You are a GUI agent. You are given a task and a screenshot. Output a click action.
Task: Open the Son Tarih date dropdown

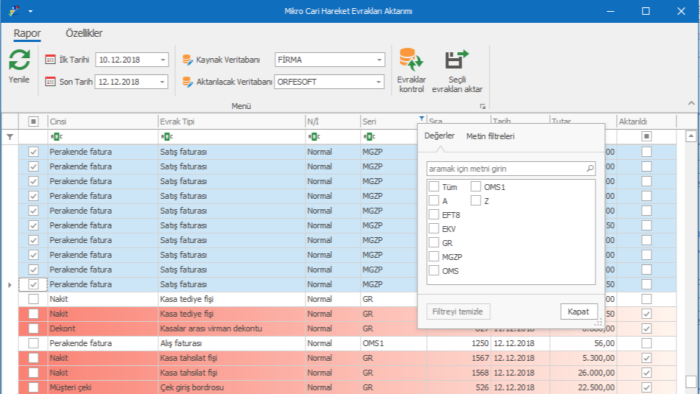tap(162, 82)
